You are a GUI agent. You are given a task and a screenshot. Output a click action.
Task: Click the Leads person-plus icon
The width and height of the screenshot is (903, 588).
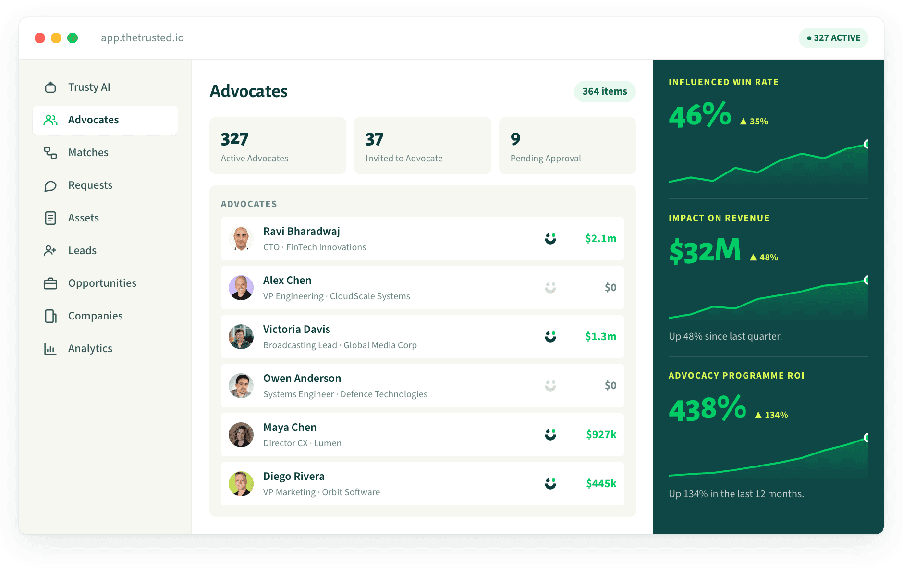coord(50,250)
